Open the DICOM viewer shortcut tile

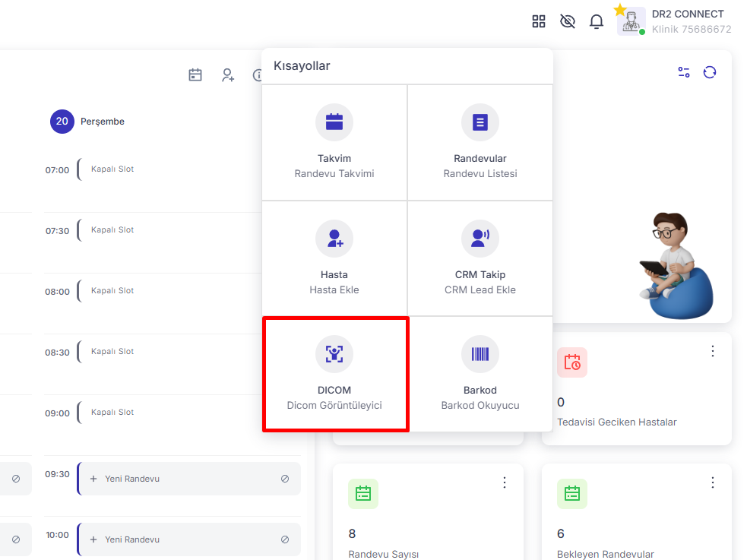(x=335, y=375)
